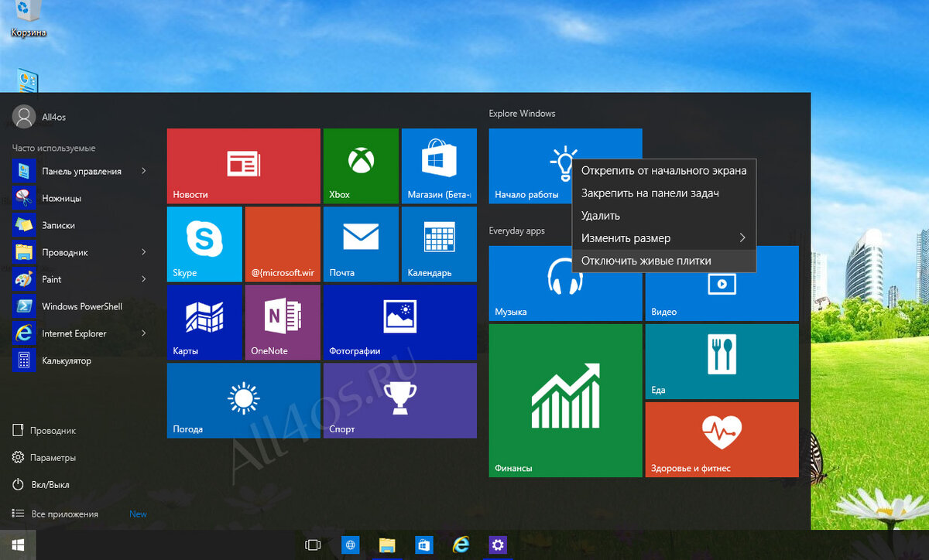This screenshot has width=929, height=560.
Task: Open File Explorer on taskbar
Action: 387,545
